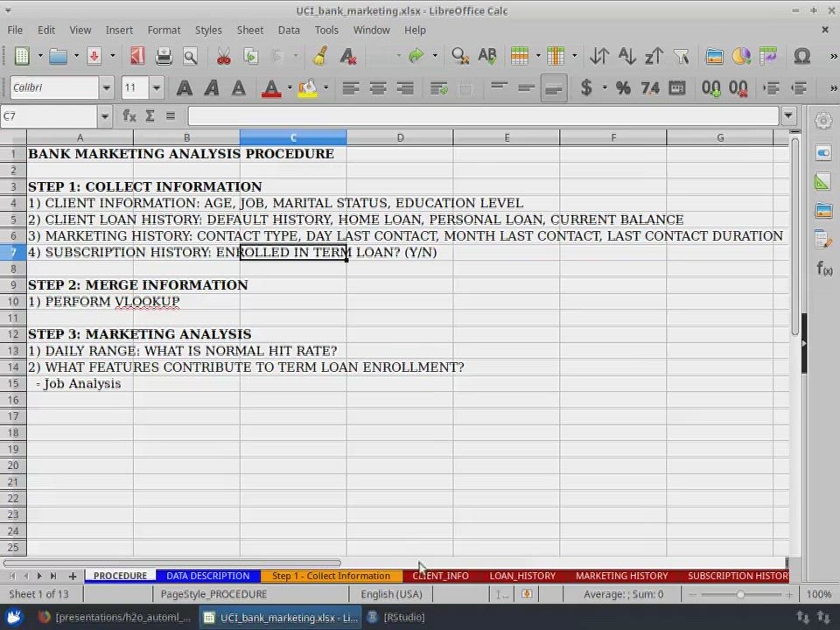Expand Name Box dropdown
The image size is (840, 630).
click(x=104, y=116)
